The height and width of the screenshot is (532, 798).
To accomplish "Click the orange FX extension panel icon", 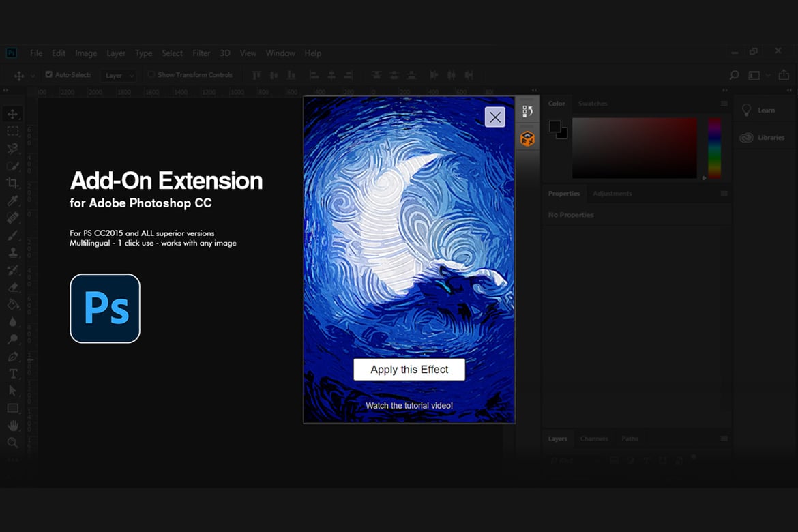I will click(x=527, y=138).
